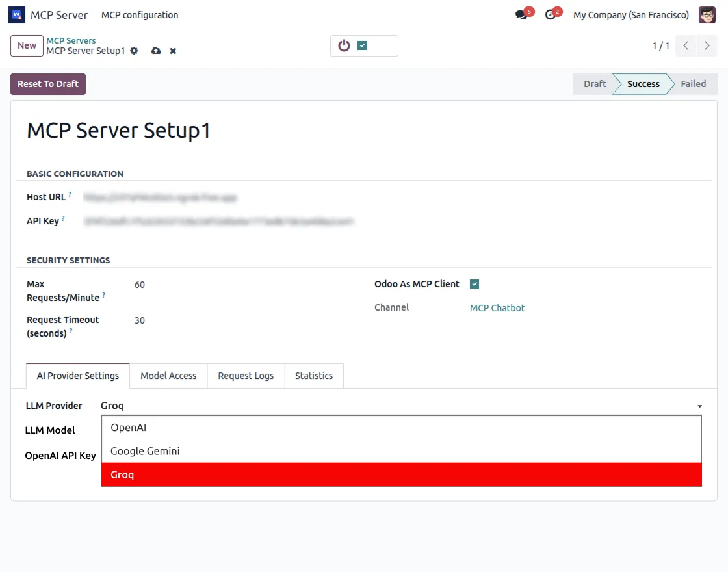The image size is (728, 572).
Task: Click the Reset To Draft button
Action: tap(47, 84)
